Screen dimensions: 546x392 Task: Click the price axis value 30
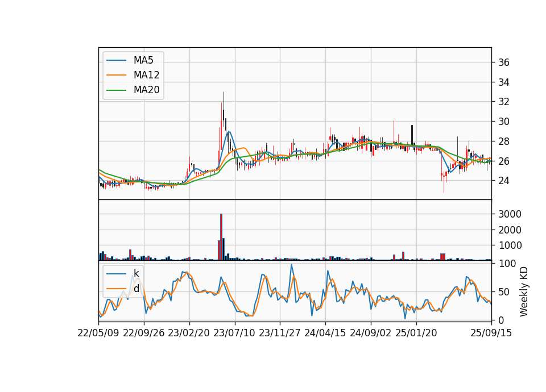tap(503, 122)
